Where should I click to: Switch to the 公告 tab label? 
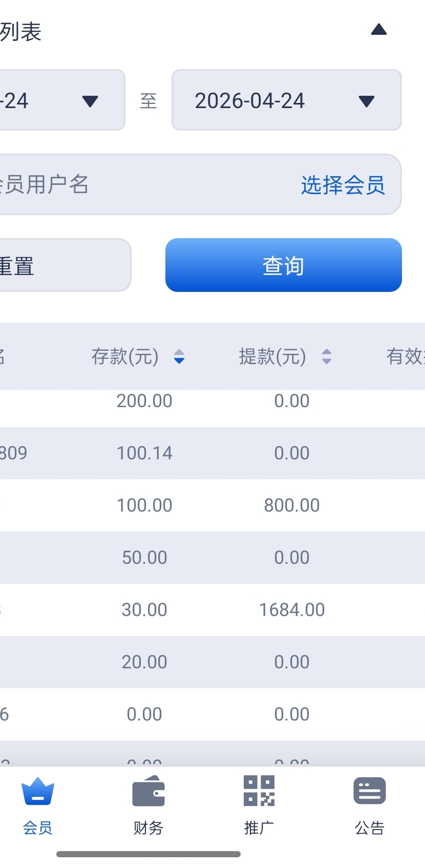pos(370,828)
